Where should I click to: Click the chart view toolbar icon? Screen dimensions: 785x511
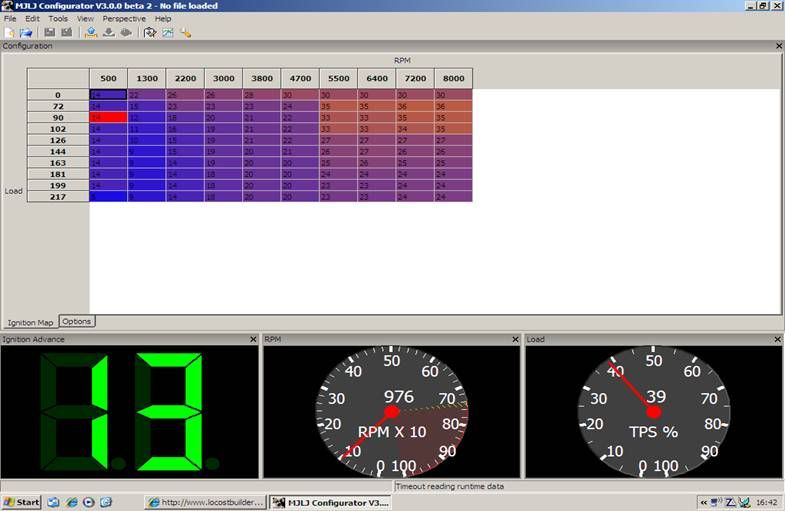click(167, 32)
